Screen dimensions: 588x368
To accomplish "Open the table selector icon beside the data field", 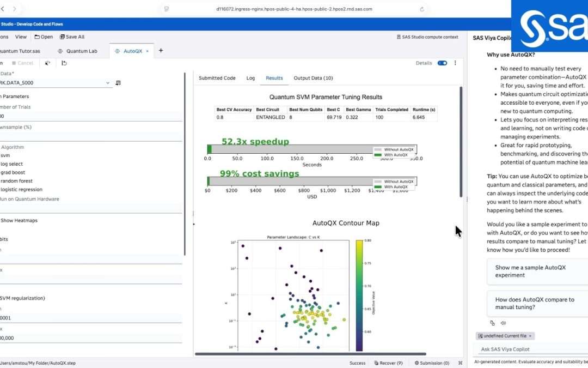I will pyautogui.click(x=118, y=83).
